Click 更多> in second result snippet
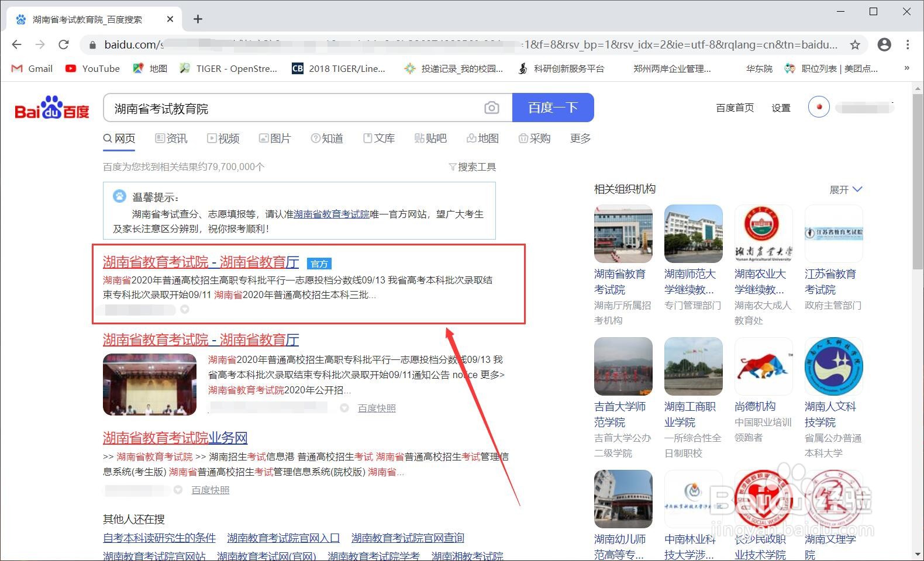Viewport: 924px width, 561px height. (492, 375)
